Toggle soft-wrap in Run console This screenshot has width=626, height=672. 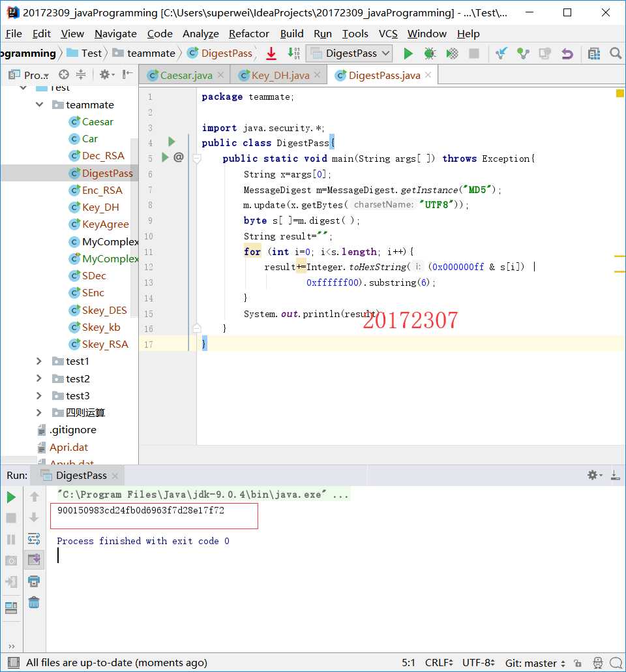pos(34,539)
